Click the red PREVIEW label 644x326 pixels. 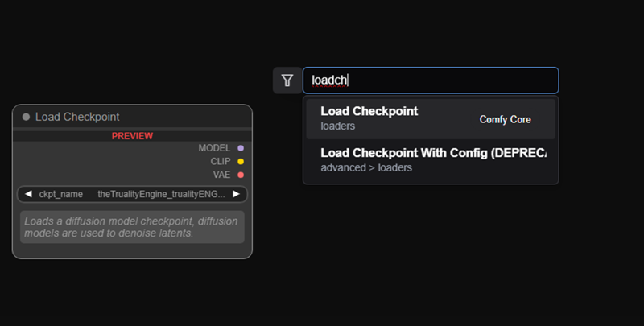pos(132,136)
